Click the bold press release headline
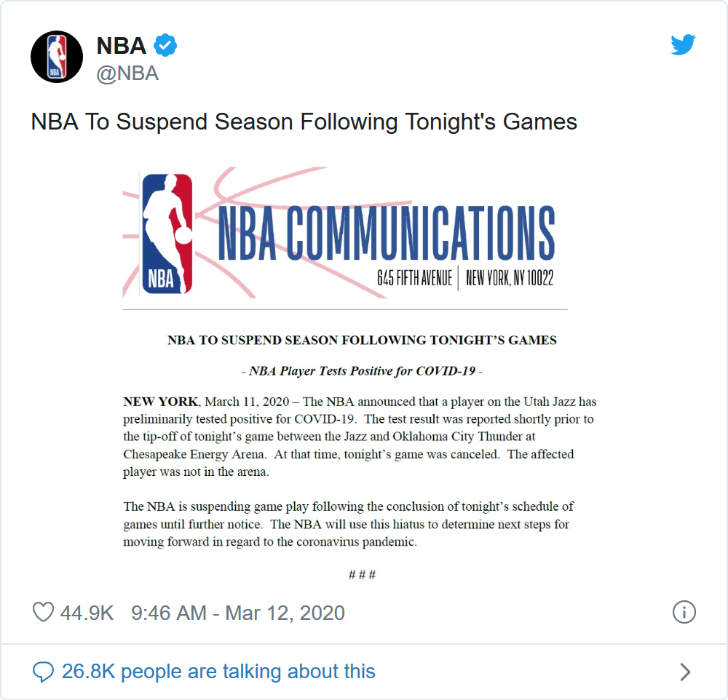728x700 pixels. coord(362,340)
